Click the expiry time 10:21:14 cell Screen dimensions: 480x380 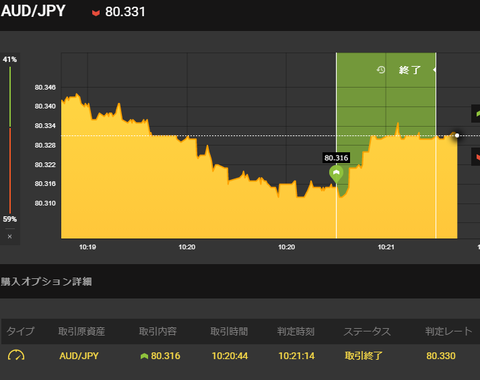click(296, 356)
